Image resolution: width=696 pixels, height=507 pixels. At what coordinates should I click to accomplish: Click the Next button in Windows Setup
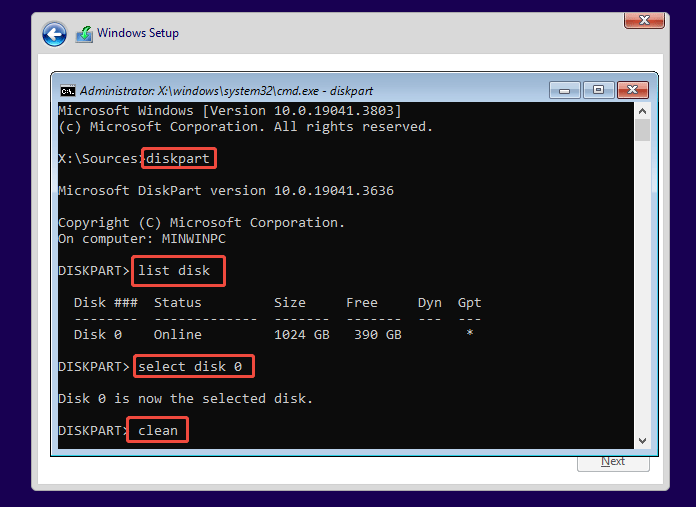(613, 463)
